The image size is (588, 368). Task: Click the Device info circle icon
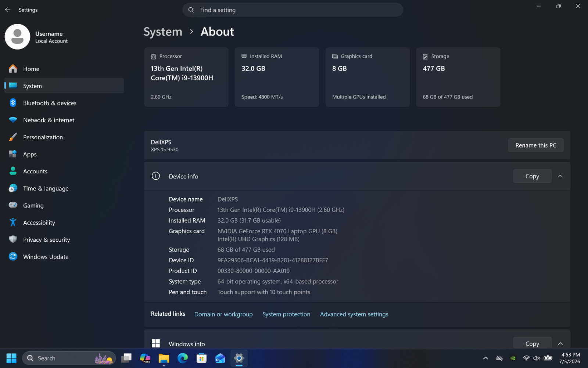click(156, 176)
